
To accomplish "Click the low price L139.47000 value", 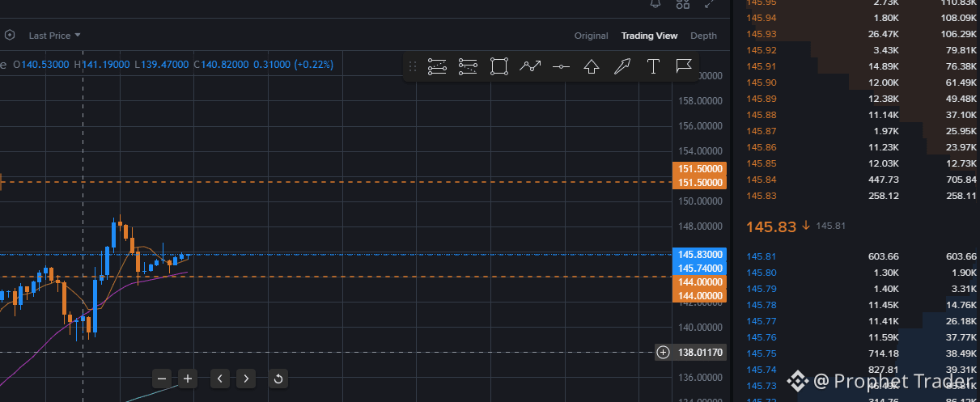I will [x=162, y=65].
